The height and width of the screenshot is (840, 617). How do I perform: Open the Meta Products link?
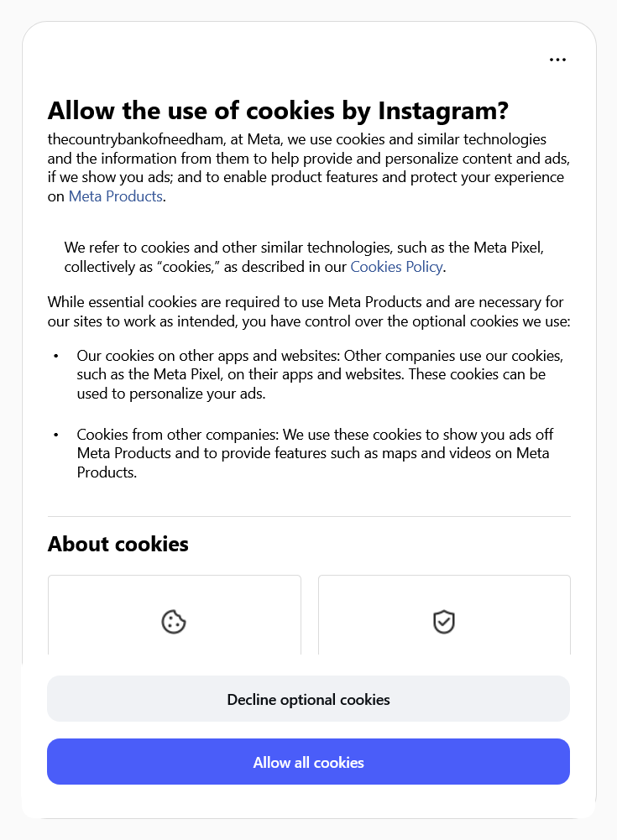[116, 196]
